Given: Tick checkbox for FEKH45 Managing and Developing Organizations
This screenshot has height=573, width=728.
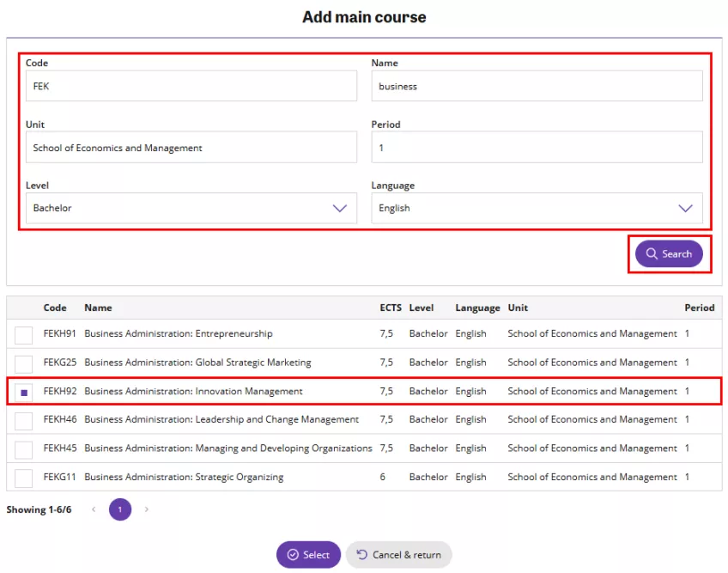Looking at the screenshot, I should 24,448.
